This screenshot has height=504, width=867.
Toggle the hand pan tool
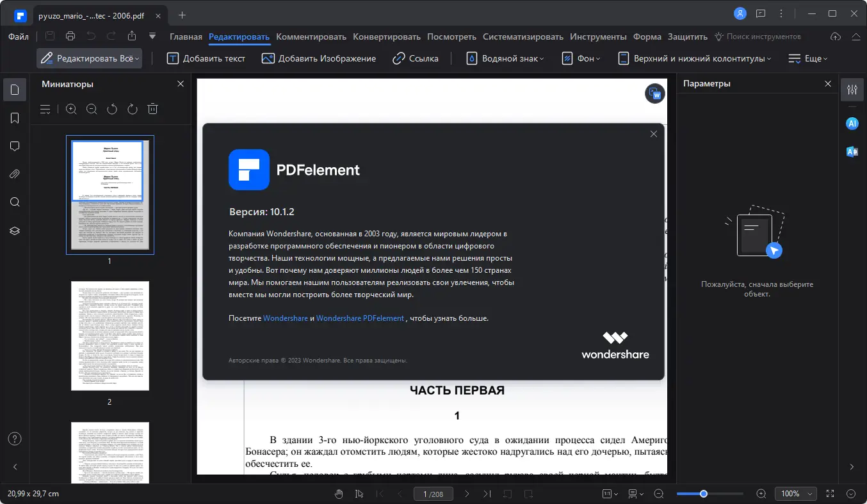tap(339, 494)
